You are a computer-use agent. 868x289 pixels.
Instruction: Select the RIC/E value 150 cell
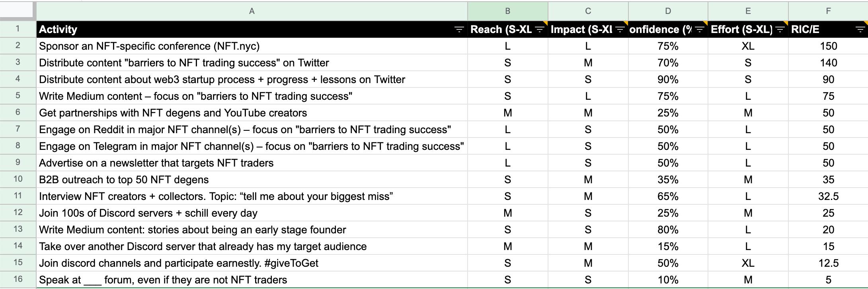coord(828,46)
